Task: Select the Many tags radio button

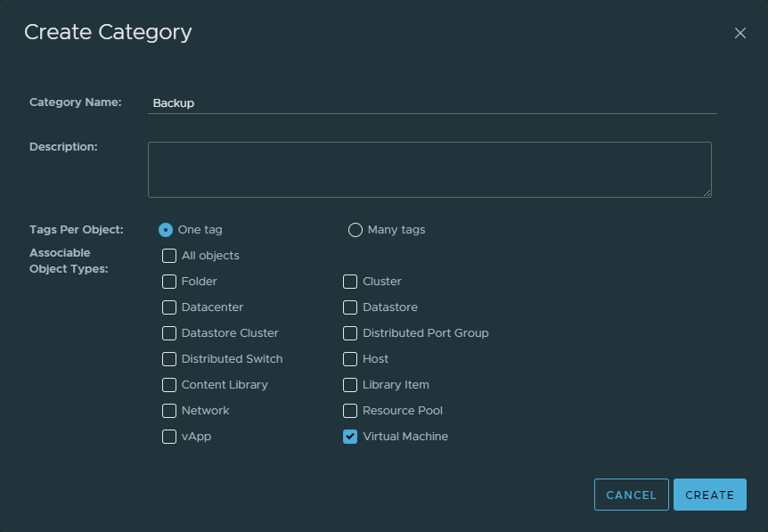Action: point(355,230)
